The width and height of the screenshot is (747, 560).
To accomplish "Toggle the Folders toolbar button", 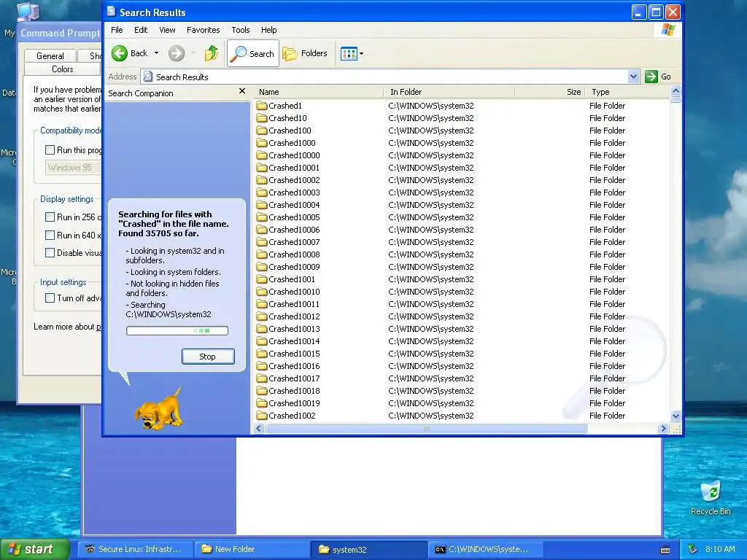I will [306, 53].
